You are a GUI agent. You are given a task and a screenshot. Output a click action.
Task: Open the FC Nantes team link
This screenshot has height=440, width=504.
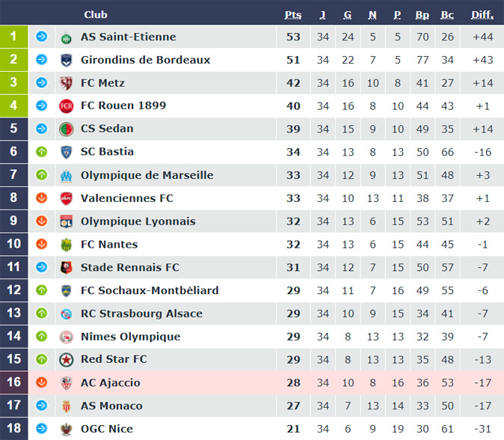(109, 245)
